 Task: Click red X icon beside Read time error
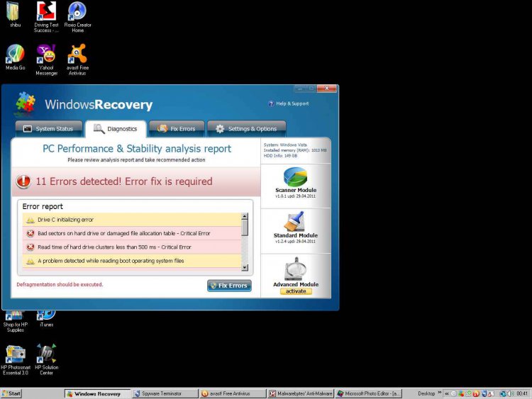pos(31,247)
